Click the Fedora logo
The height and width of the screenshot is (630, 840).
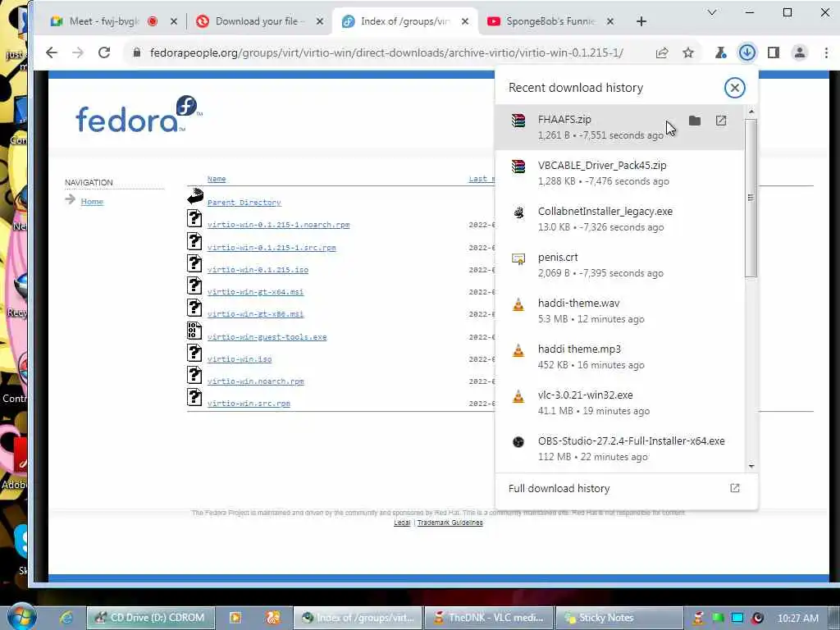coord(139,114)
